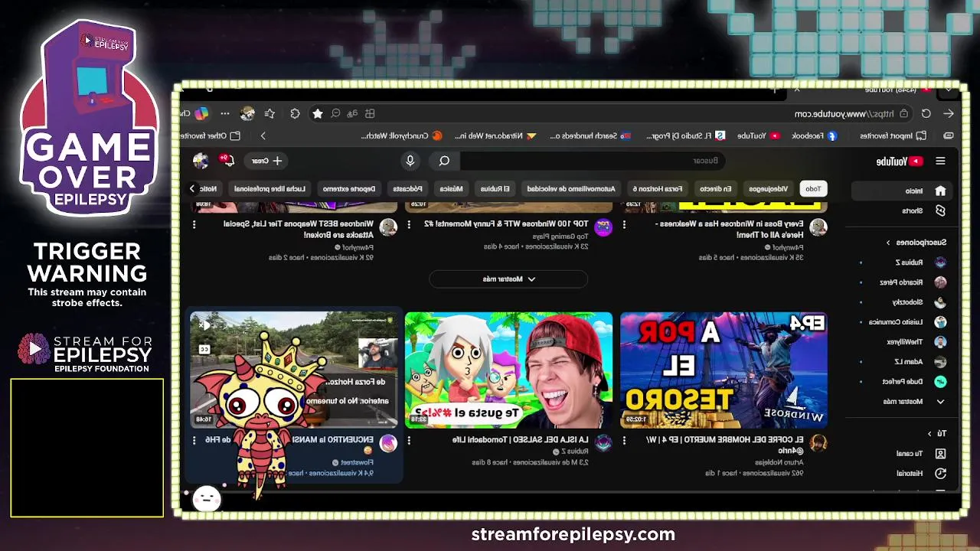
Task: Click the address bar padlock icon
Action: [904, 113]
